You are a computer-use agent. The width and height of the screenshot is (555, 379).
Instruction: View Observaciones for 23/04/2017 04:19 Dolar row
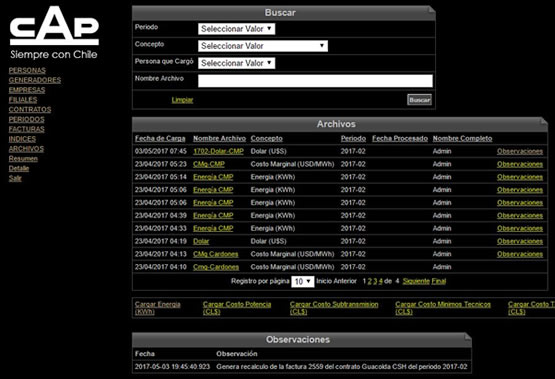point(520,241)
